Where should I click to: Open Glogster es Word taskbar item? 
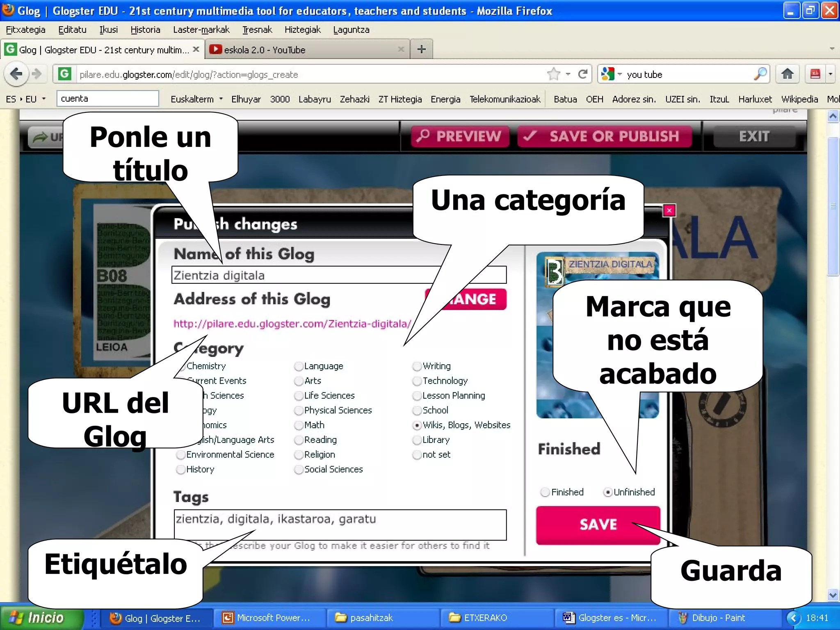pyautogui.click(x=610, y=618)
